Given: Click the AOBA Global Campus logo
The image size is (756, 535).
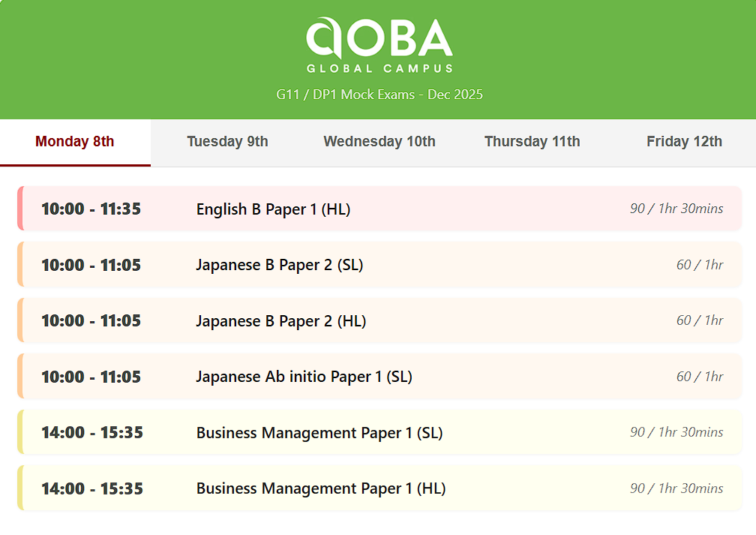Looking at the screenshot, I should pos(379,45).
